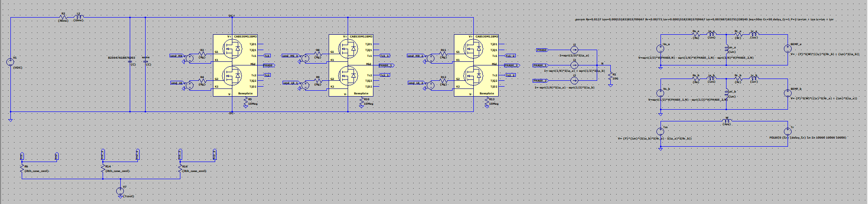The width and height of the screenshot is (868, 204).
Task: Select the R10 10Meg baseplate resistor
Action: pos(361,103)
